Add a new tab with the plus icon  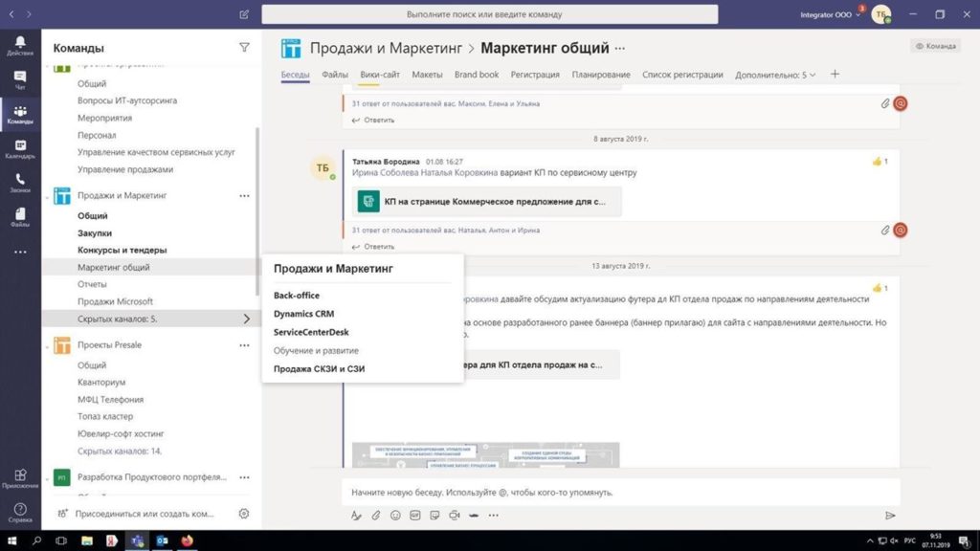(835, 74)
